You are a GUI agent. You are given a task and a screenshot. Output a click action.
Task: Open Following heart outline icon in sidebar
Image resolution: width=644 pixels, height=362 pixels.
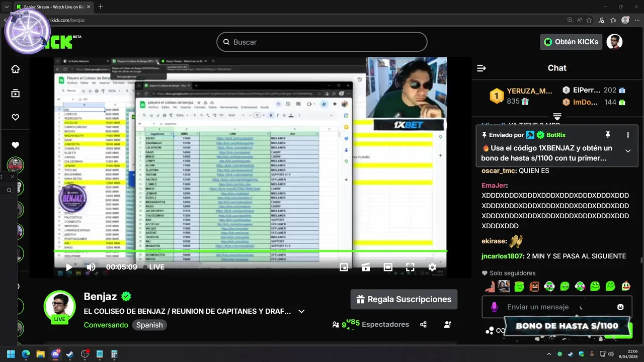point(16,117)
